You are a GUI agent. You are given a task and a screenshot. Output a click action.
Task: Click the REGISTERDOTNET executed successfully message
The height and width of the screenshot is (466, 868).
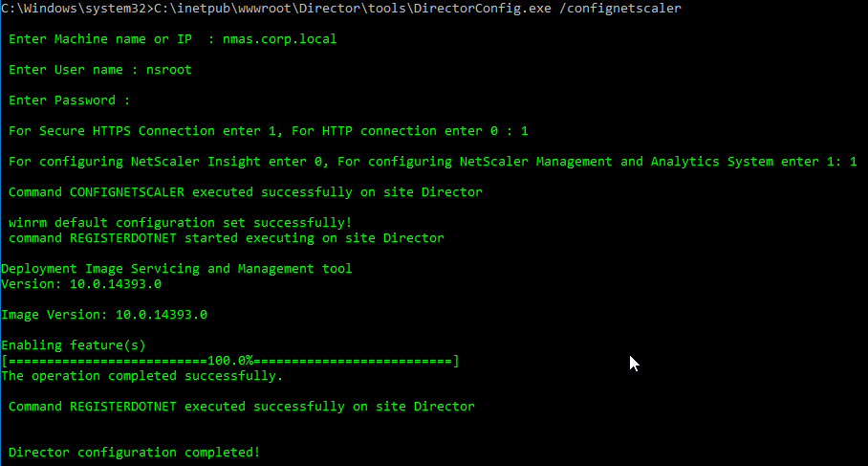click(241, 406)
